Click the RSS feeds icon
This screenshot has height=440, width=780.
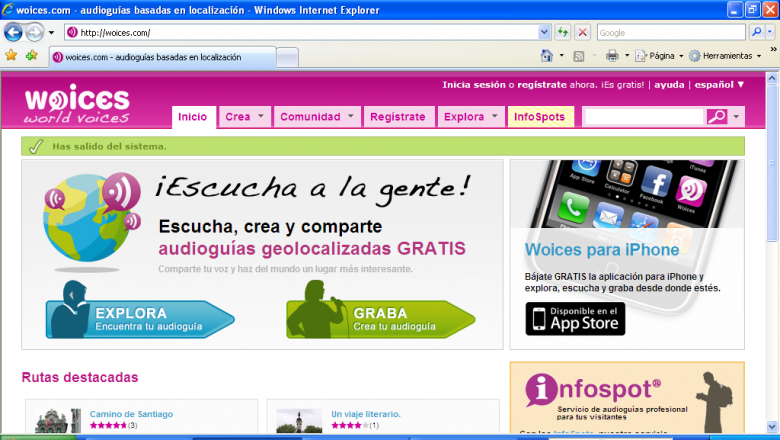(x=579, y=56)
